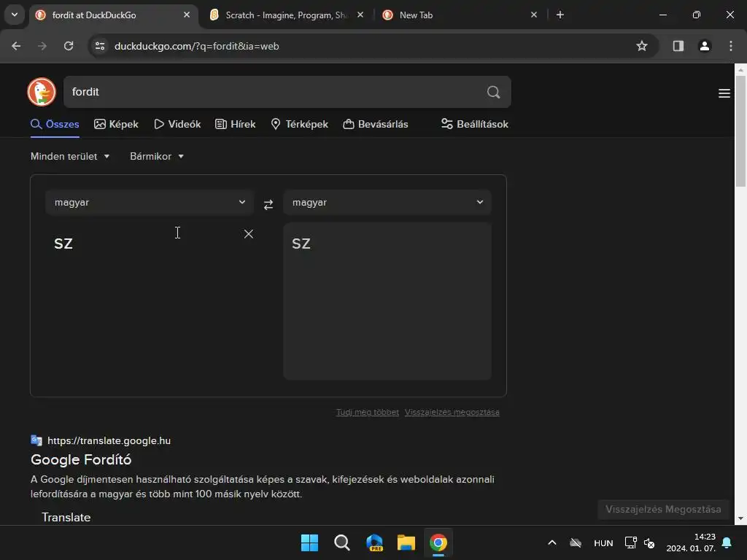Open the Google Fordító result title
The height and width of the screenshot is (560, 747).
click(x=81, y=460)
